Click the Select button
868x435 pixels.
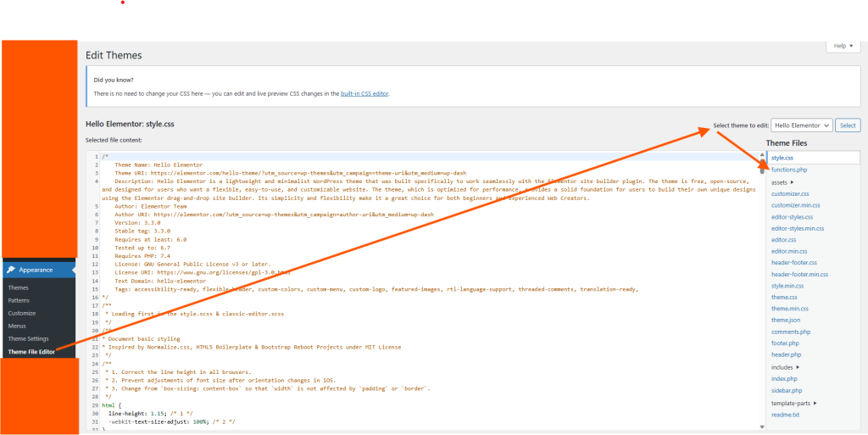coord(848,125)
